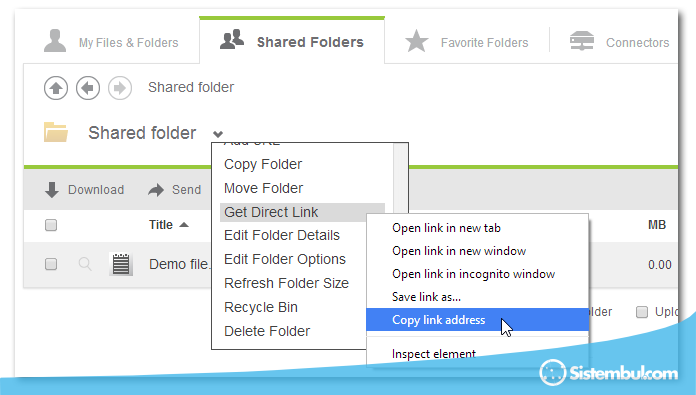Viewport: 696px width, 395px height.
Task: Click the up-arrow navigation icon
Action: 56,88
